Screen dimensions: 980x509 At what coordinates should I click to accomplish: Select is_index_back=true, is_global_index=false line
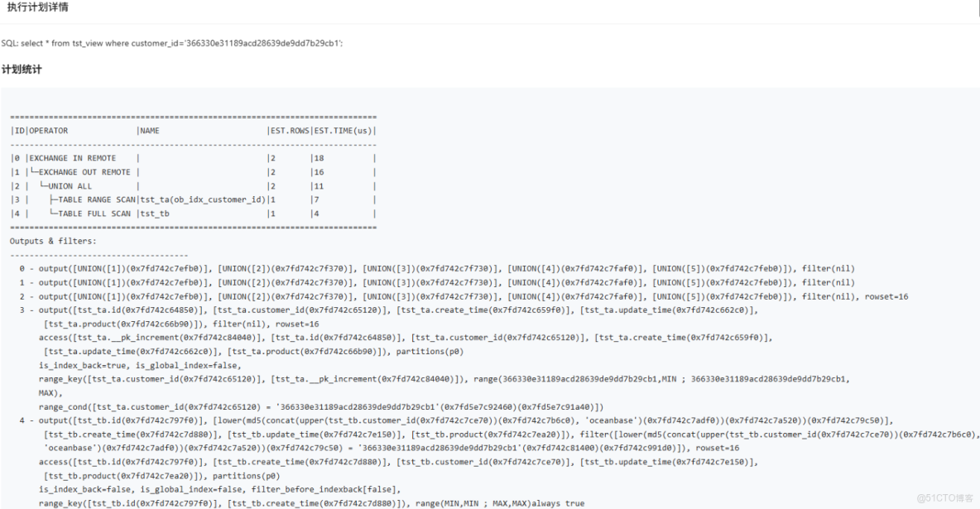click(140, 365)
